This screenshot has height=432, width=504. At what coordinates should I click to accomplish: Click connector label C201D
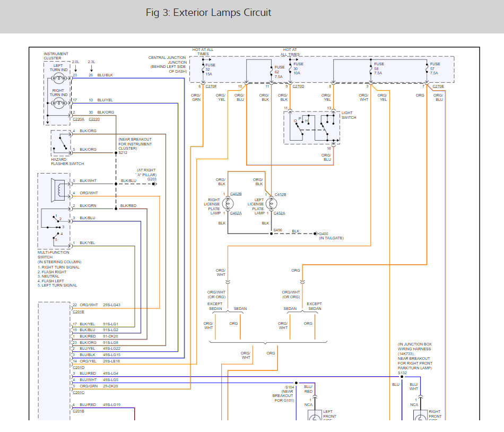(79, 368)
